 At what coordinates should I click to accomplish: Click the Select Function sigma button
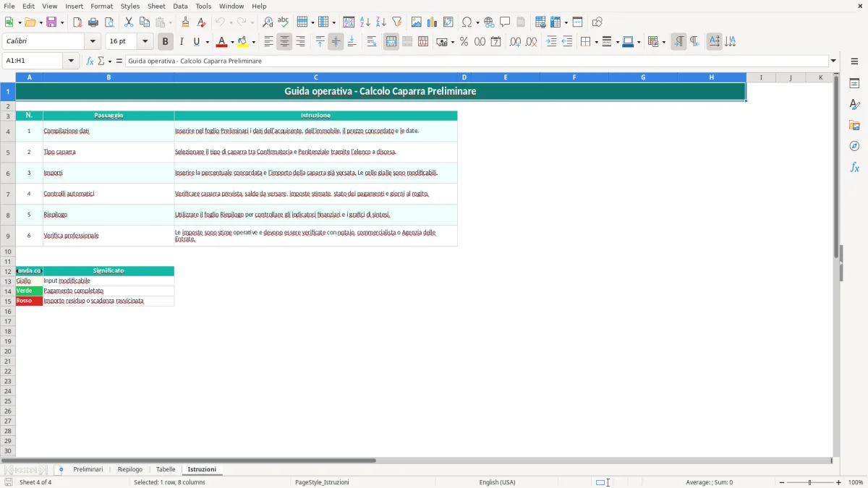101,61
